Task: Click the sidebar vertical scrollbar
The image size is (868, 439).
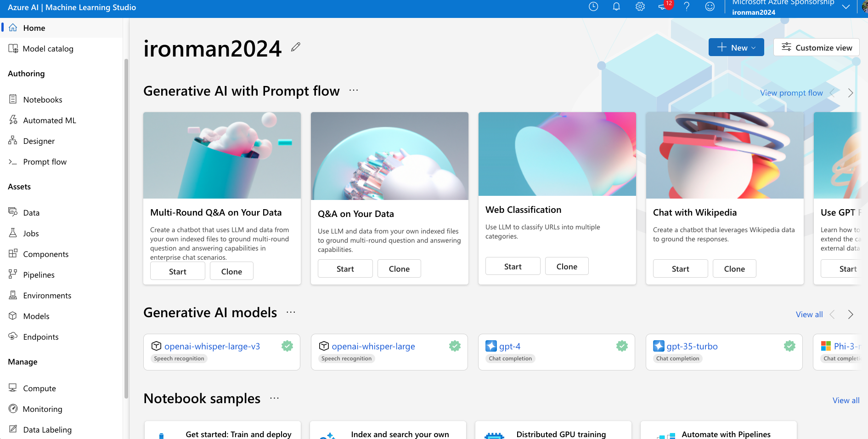Action: coord(126,228)
